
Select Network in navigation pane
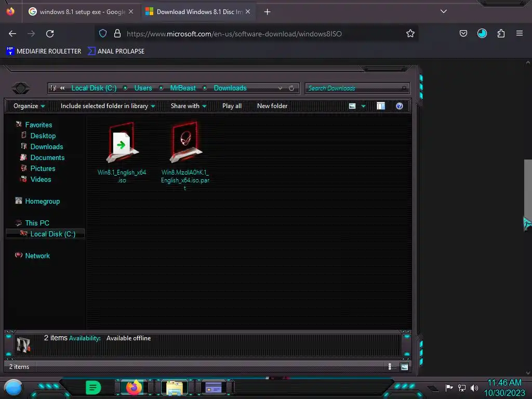(37, 256)
